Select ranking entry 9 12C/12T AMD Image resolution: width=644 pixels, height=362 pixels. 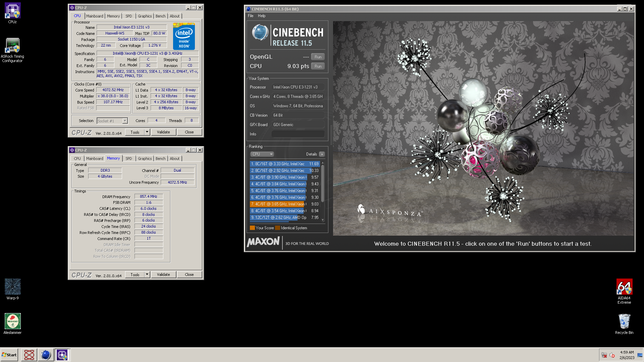[284, 218]
